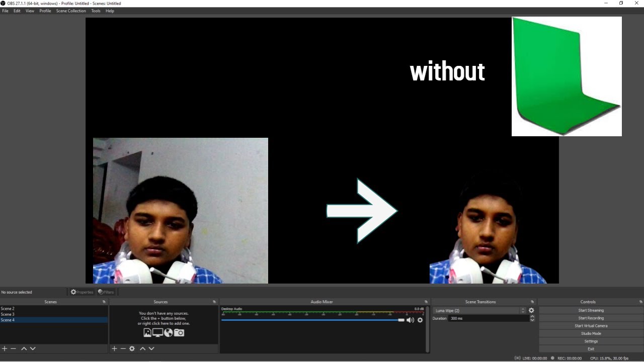Image resolution: width=644 pixels, height=362 pixels.
Task: Open the File menu
Action: tap(5, 11)
